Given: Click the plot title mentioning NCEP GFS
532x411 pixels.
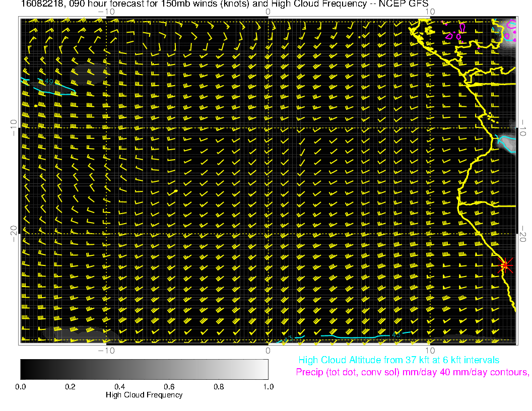Looking at the screenshot, I should (x=225, y=4).
